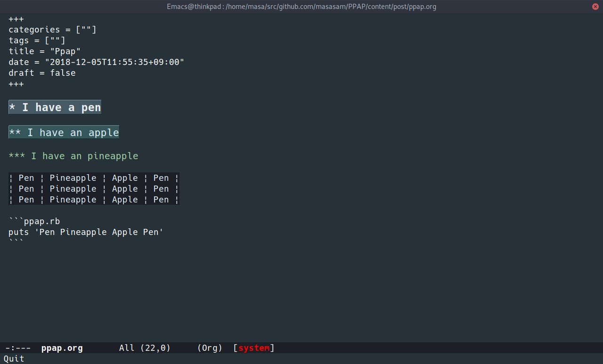Click the Emacs title bar path text
Image resolution: width=603 pixels, height=364 pixels.
(301, 7)
